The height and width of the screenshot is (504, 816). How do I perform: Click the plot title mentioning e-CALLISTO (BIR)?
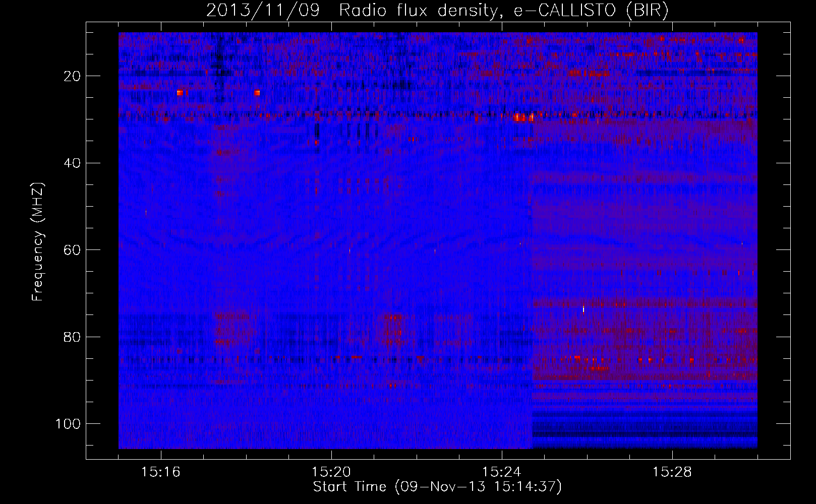[x=437, y=10]
